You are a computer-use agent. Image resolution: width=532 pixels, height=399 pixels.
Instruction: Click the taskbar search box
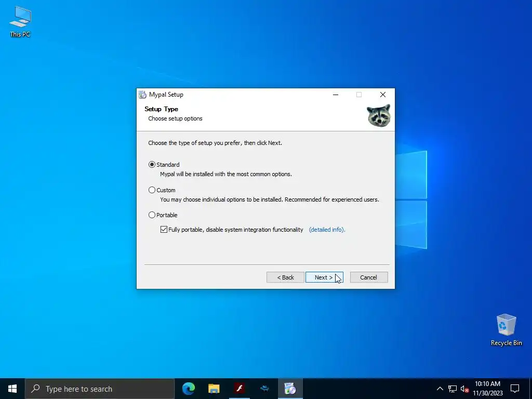(100, 389)
